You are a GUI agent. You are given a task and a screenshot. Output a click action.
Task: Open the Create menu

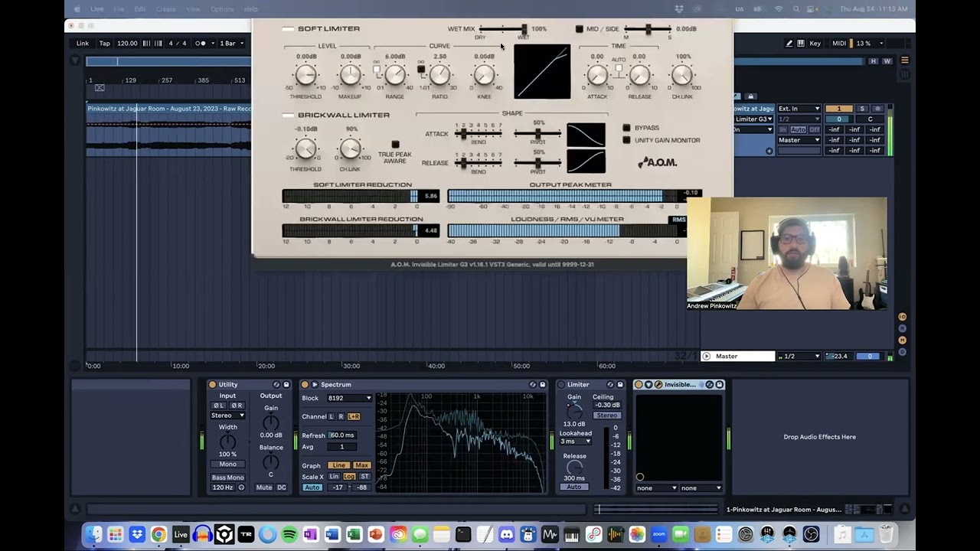[165, 9]
